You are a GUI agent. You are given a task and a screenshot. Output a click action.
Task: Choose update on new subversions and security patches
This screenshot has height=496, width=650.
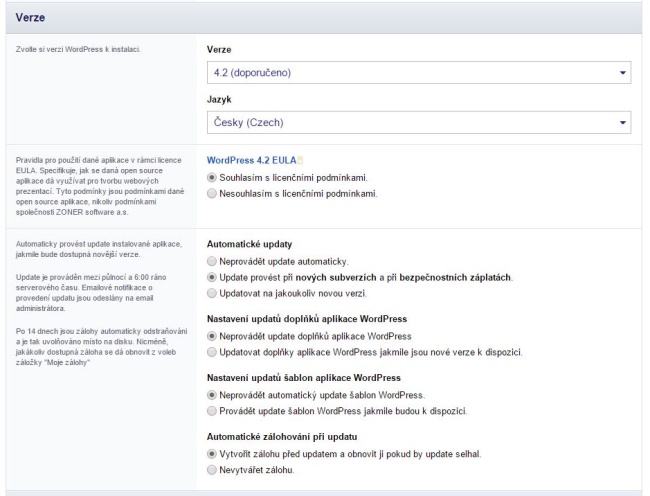click(x=211, y=275)
